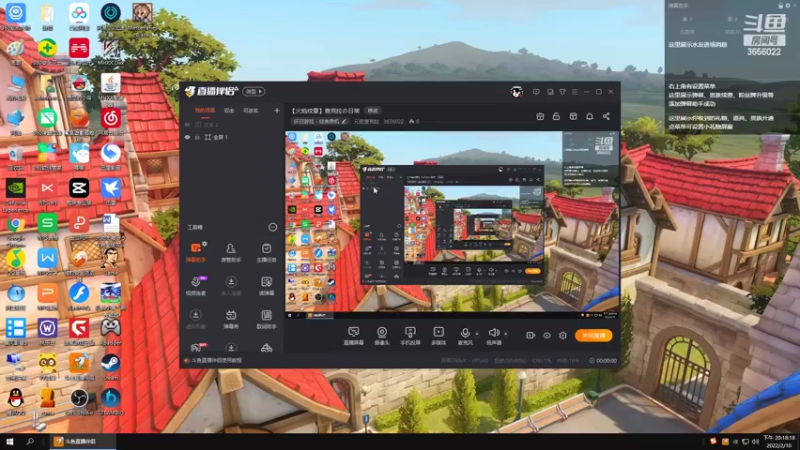
Task: Open the danmu assistant tool in toolbox
Action: tap(195, 252)
